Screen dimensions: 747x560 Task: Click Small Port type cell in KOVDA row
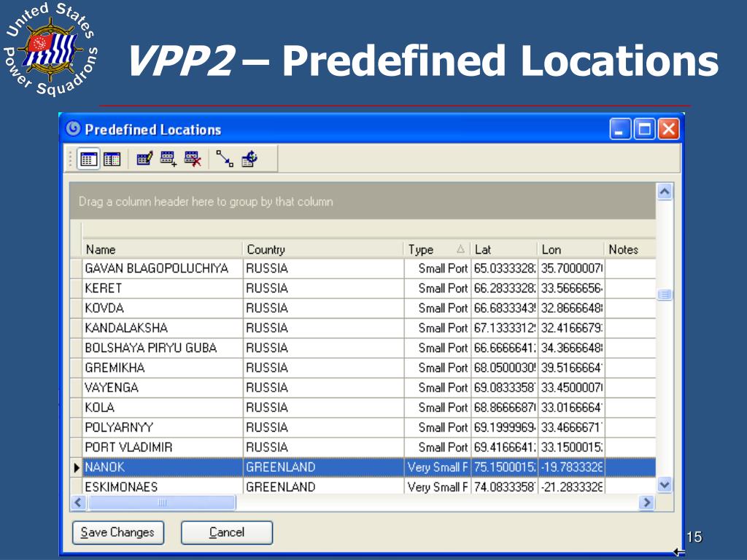(x=438, y=308)
